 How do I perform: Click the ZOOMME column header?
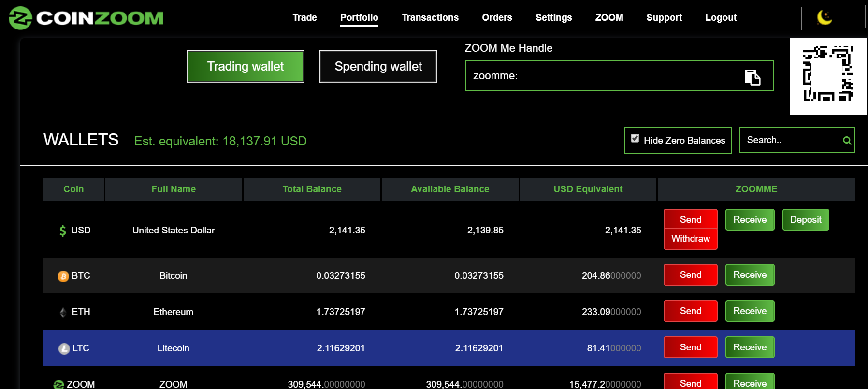pyautogui.click(x=756, y=189)
